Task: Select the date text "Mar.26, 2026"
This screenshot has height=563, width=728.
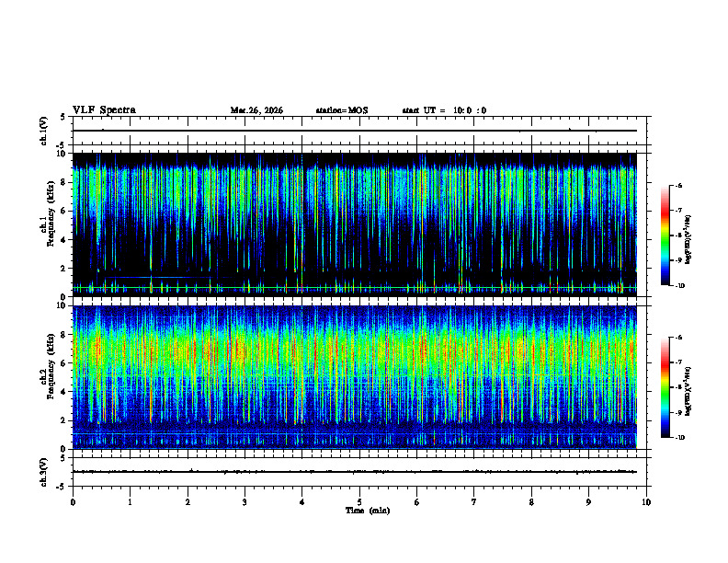Action: pyautogui.click(x=256, y=110)
